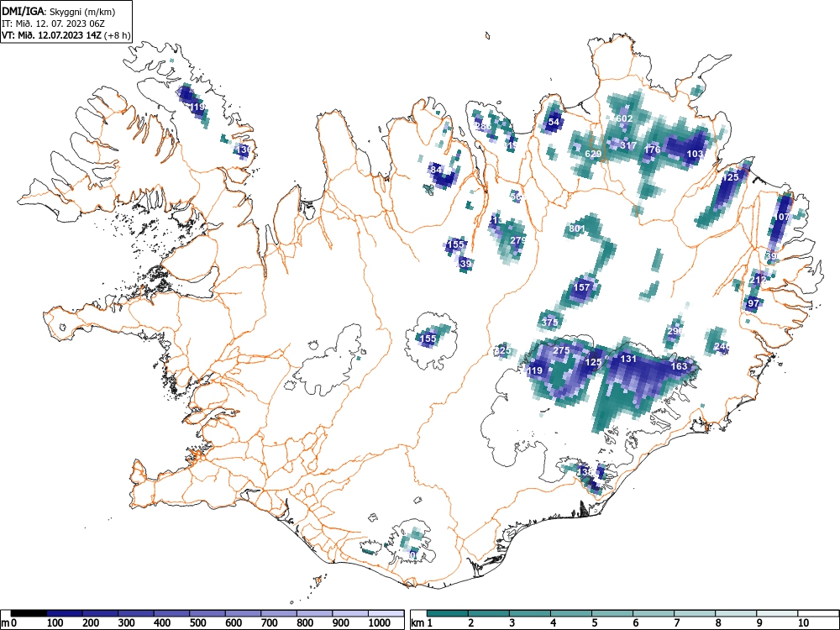Pick the black 0–100 m legend swatch

click(29, 613)
